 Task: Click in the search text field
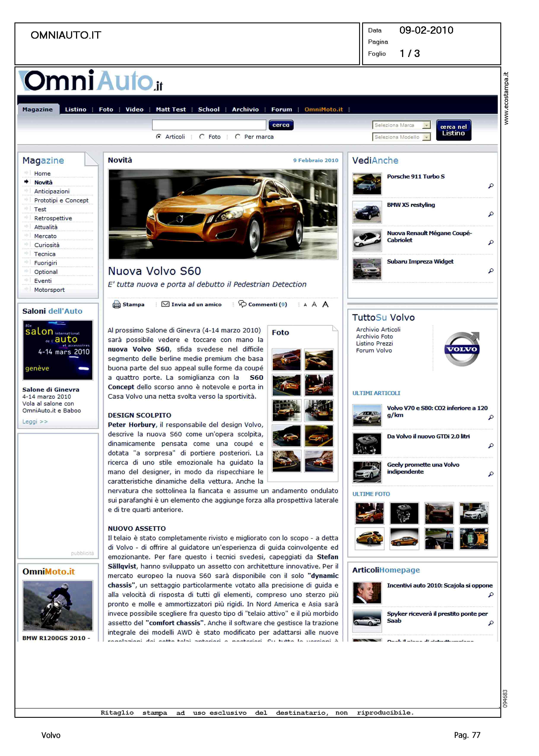(209, 125)
